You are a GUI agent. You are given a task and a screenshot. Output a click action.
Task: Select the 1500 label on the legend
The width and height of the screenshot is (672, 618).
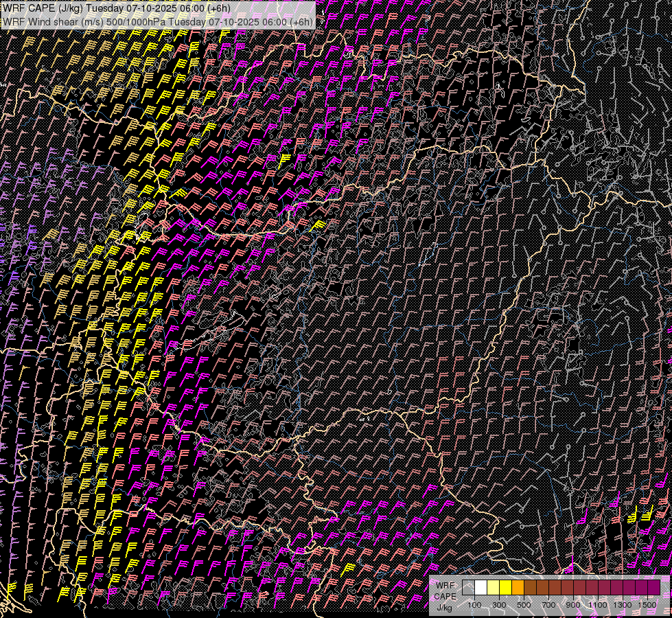point(647,604)
